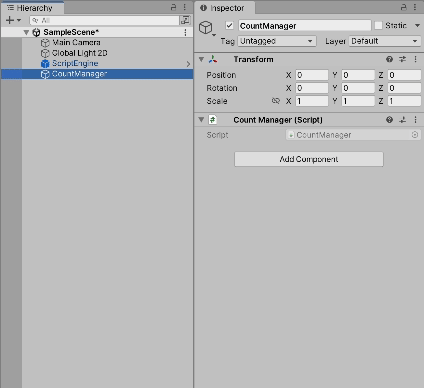Screen dimensions: 424x388
Task: Click the Hierarchy search field
Action: [104, 20]
